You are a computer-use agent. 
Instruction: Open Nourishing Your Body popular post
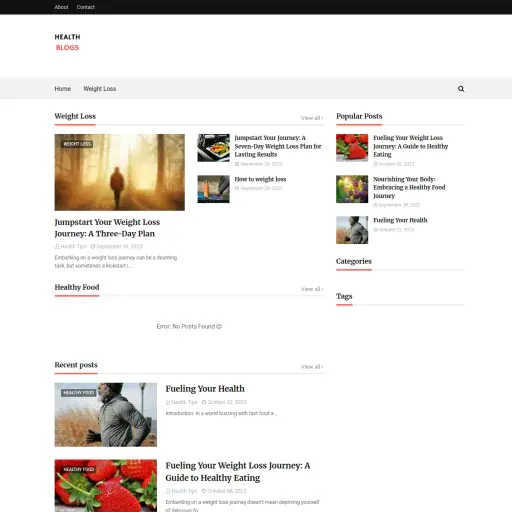point(409,187)
